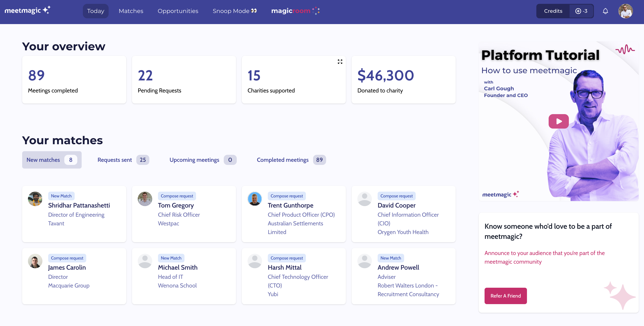Viewport: 644px width, 326px height.
Task: Click the credits balance -3 icon
Action: tap(581, 11)
